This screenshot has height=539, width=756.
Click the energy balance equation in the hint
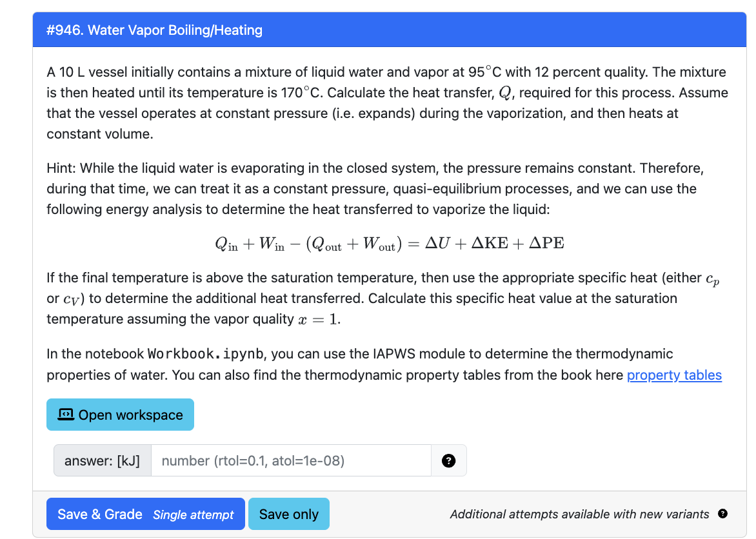click(388, 243)
